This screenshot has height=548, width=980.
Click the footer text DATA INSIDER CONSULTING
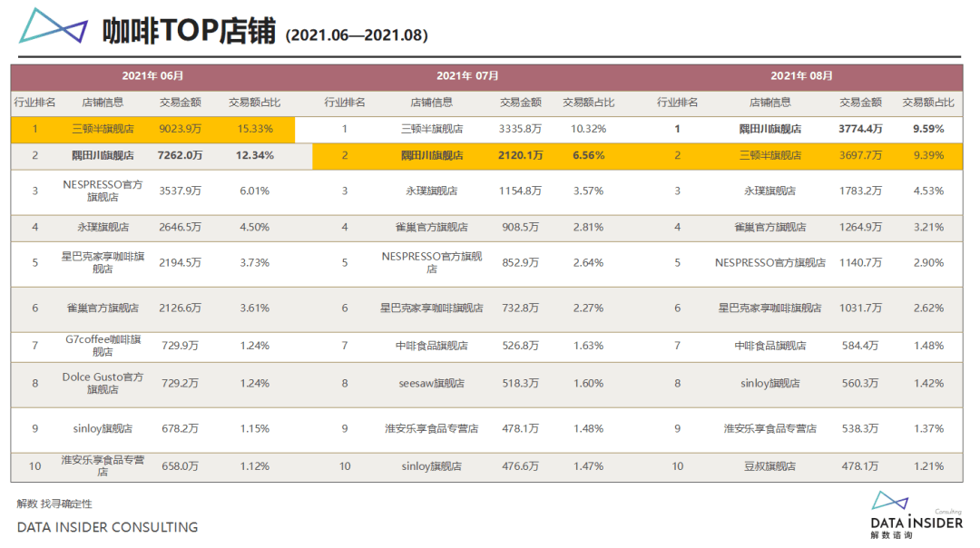[x=107, y=527]
